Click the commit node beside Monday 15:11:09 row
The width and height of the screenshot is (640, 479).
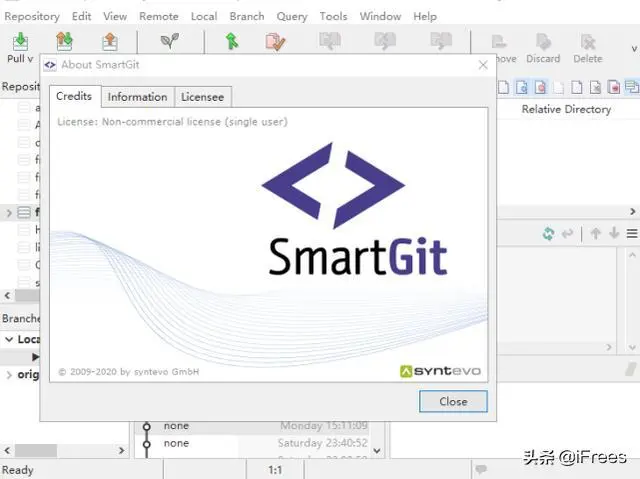click(x=147, y=426)
